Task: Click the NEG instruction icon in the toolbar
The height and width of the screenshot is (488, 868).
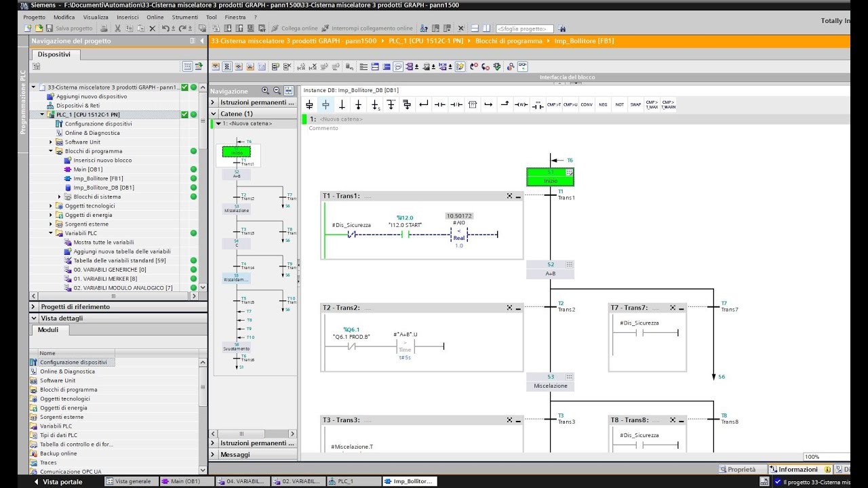Action: 603,104
